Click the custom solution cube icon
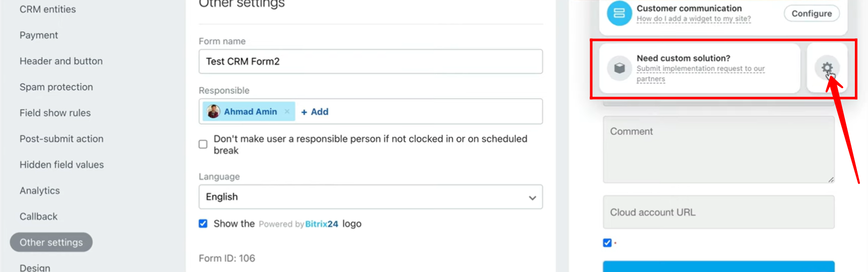 tap(619, 68)
